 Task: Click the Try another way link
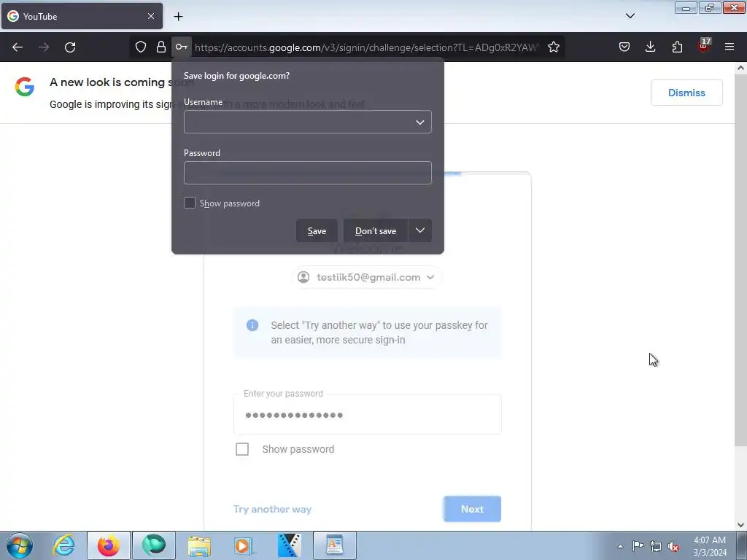coord(273,509)
